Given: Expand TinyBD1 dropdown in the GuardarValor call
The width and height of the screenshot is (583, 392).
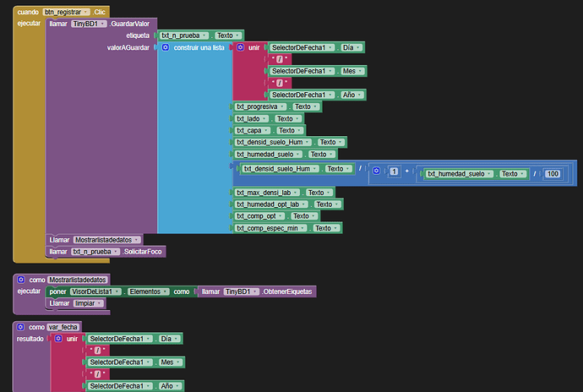Looking at the screenshot, I should (x=104, y=24).
